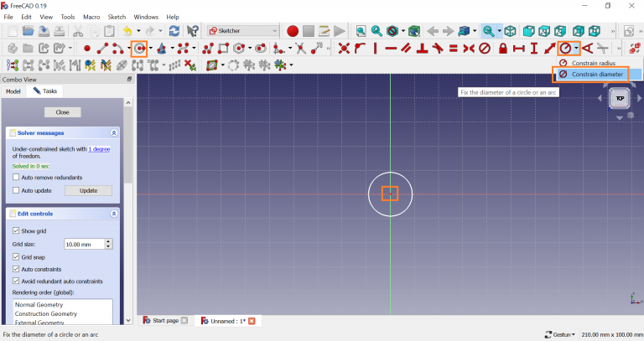Enable Auto remove redundants checkbox
The height and width of the screenshot is (341, 644).
(17, 177)
